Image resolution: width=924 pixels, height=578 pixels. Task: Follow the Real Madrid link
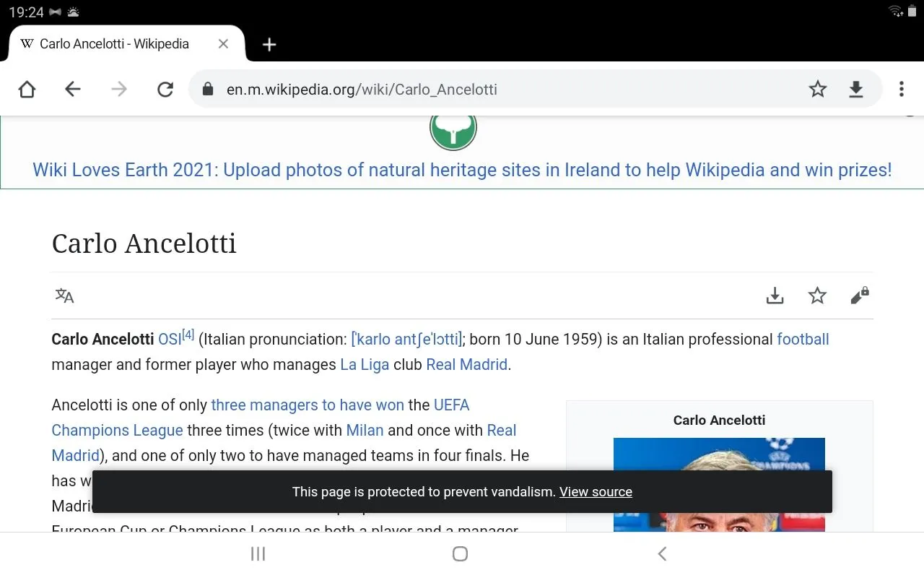pyautogui.click(x=466, y=364)
